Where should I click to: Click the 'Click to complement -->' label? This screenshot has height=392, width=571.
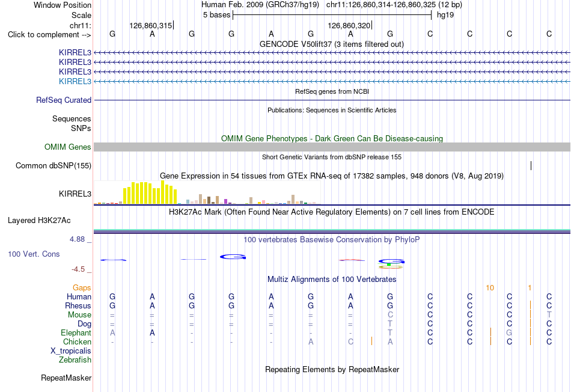tap(49, 35)
